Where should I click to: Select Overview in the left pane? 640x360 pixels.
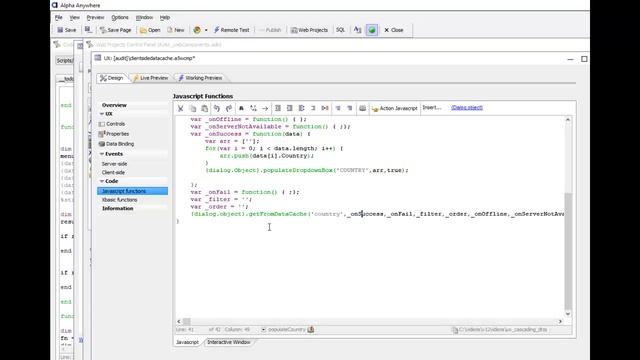(114, 105)
